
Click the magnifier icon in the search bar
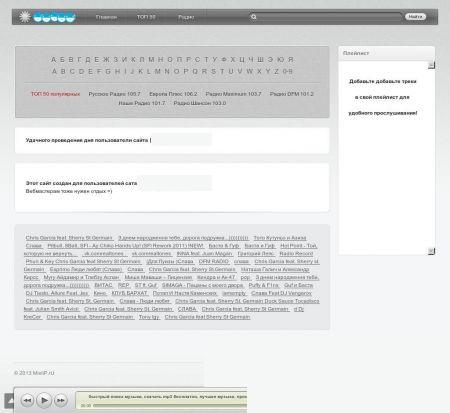pos(253,17)
